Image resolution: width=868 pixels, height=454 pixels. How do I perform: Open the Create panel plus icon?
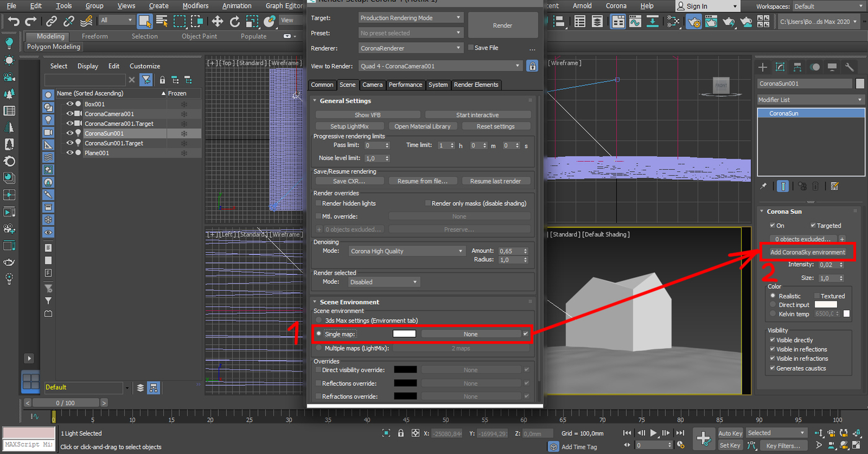[763, 67]
